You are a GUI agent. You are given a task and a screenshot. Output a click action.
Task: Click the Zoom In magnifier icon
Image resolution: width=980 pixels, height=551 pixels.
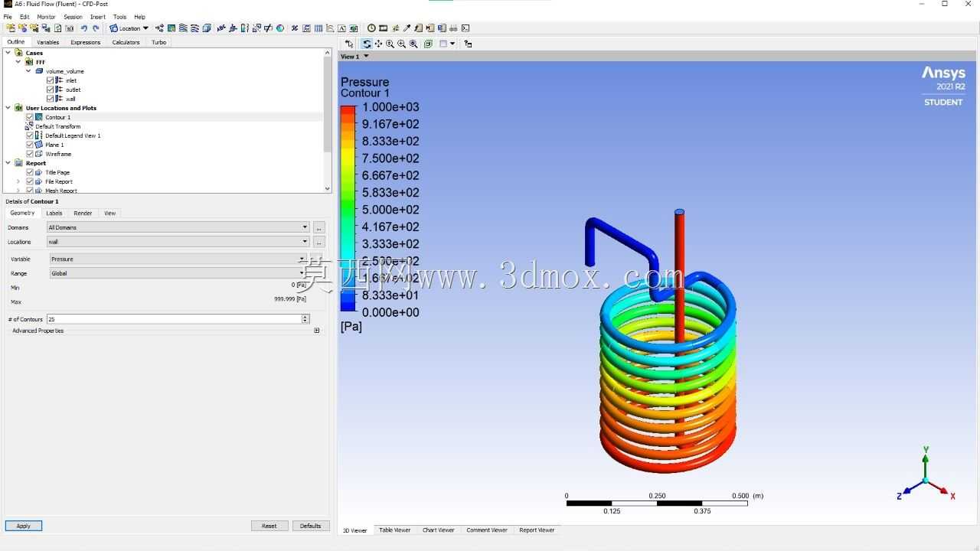click(401, 44)
